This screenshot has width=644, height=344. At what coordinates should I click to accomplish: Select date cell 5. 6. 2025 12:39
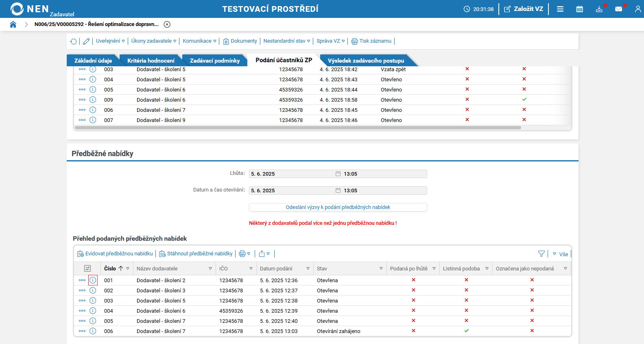click(279, 311)
